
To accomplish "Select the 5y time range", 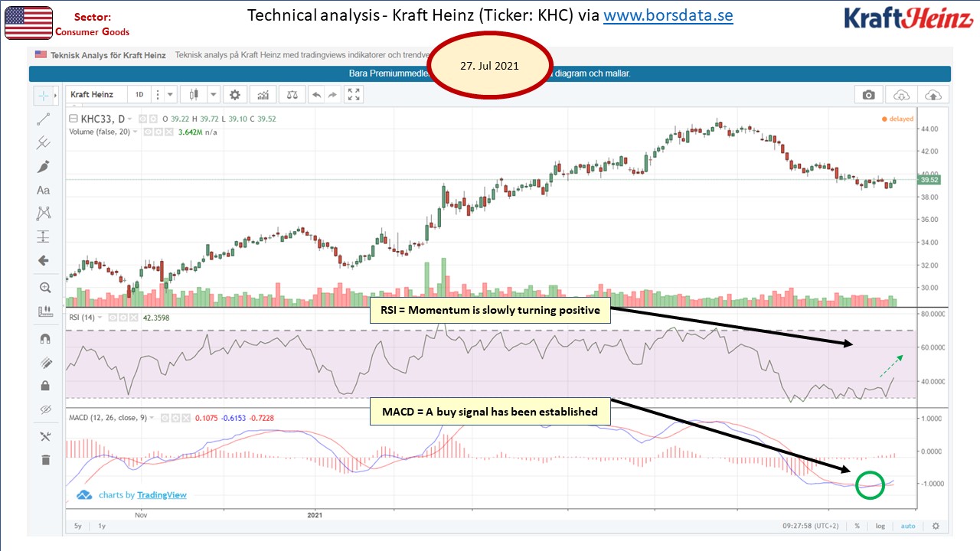I will [78, 527].
